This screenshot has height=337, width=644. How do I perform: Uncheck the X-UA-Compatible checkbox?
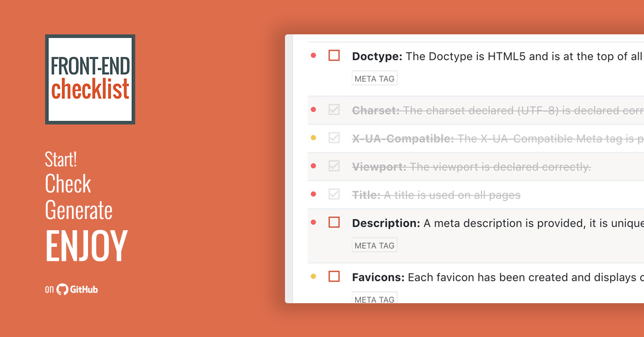click(334, 137)
